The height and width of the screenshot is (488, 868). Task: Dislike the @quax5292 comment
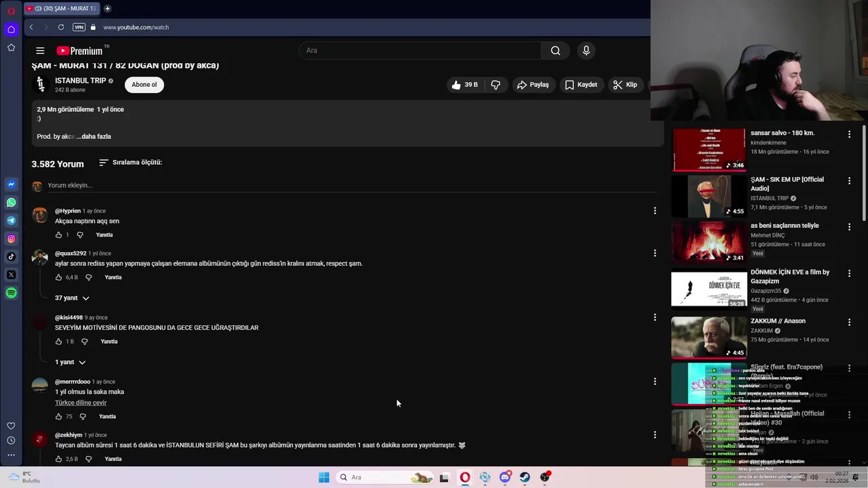[x=88, y=277]
